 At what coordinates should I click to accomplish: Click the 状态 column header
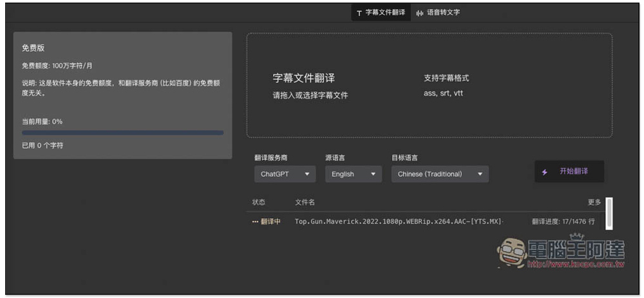[259, 202]
